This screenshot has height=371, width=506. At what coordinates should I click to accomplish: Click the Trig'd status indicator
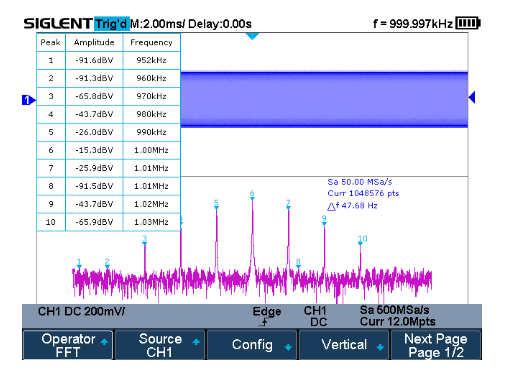[x=111, y=24]
